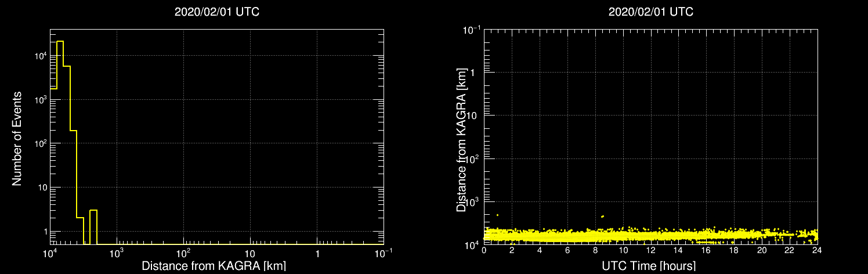
Task: Click the 10^-1 tick on scatter plot's y-axis
Action: [471, 29]
